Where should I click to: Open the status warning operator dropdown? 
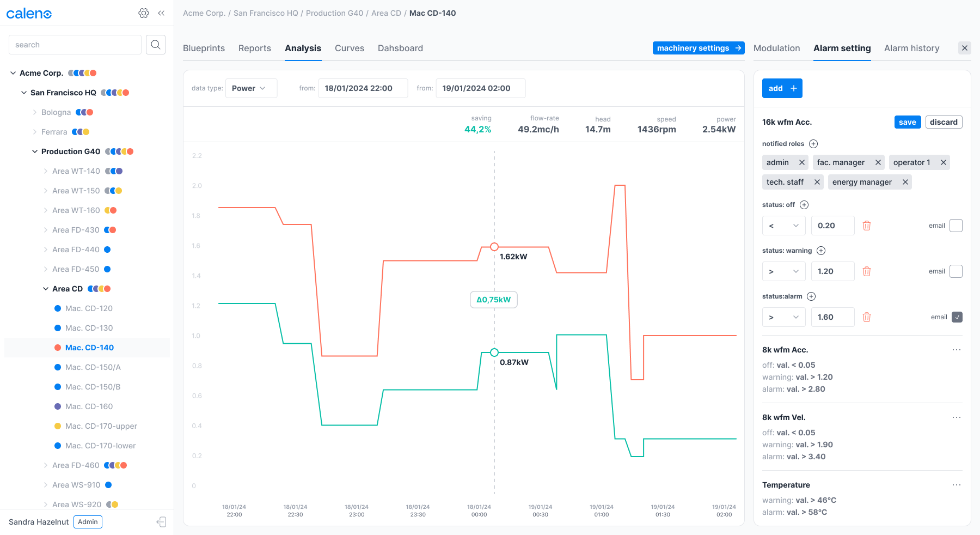(x=783, y=271)
